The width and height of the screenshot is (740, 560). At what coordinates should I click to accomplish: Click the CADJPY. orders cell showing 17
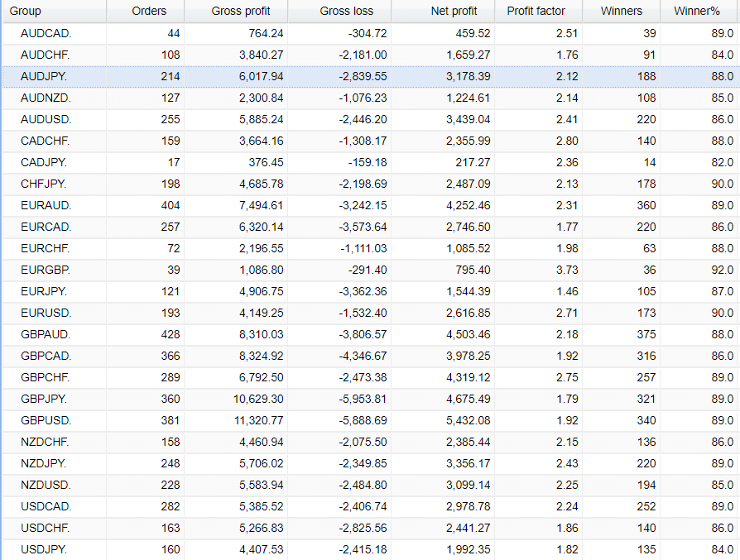(172, 162)
